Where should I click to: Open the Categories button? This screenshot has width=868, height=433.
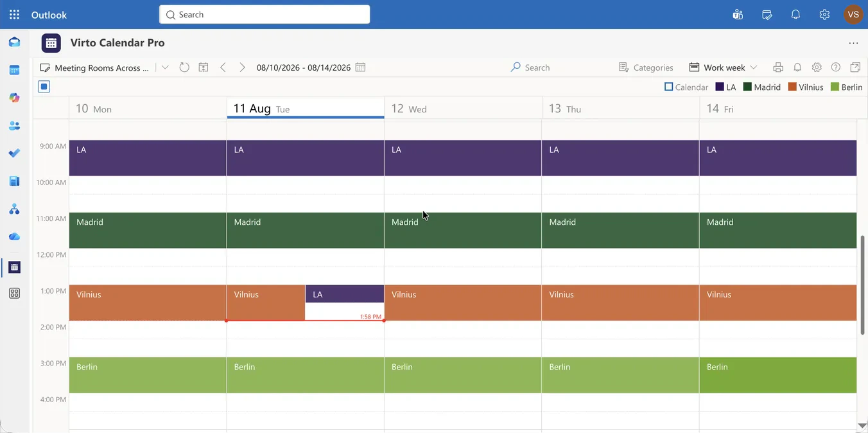(x=646, y=67)
